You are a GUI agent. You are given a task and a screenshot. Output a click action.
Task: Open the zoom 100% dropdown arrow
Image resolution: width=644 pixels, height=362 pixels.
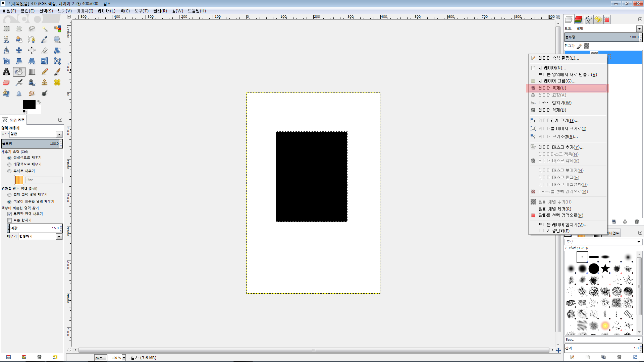point(124,358)
